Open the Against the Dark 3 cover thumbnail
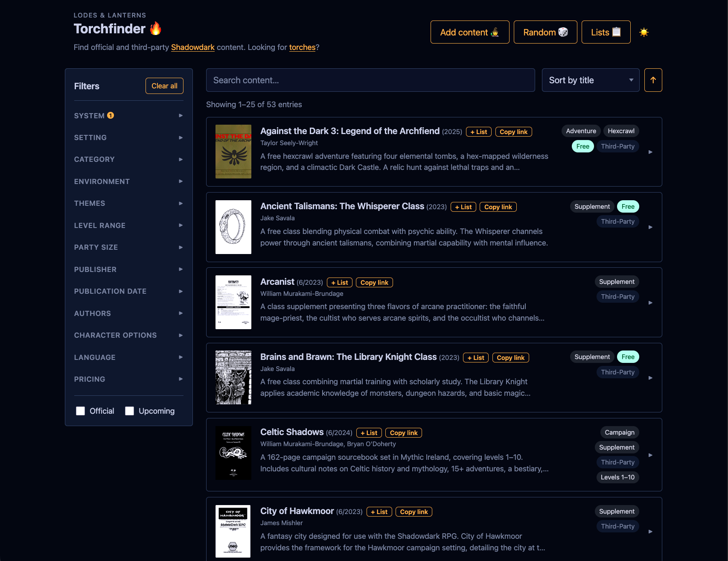The width and height of the screenshot is (728, 561). point(233,152)
